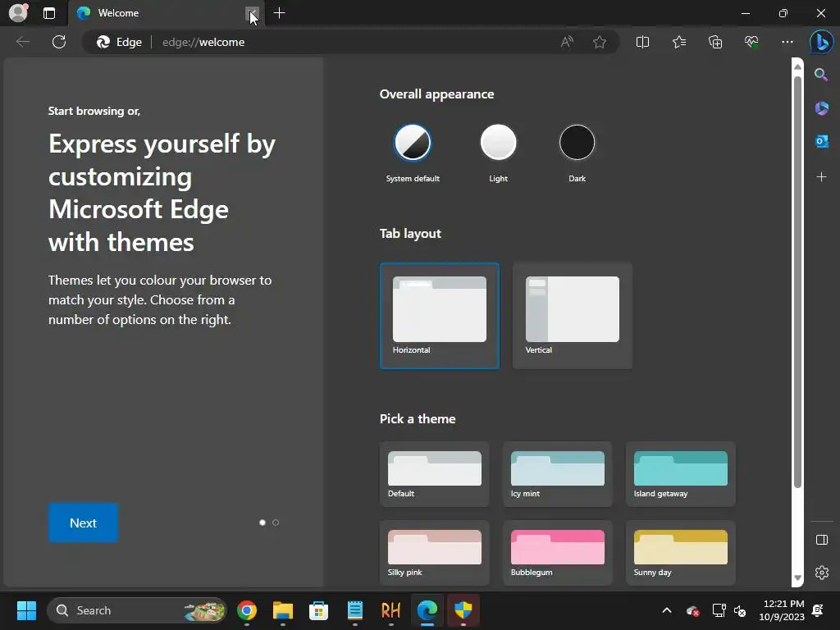Refresh the current page
The image size is (840, 630).
click(59, 42)
